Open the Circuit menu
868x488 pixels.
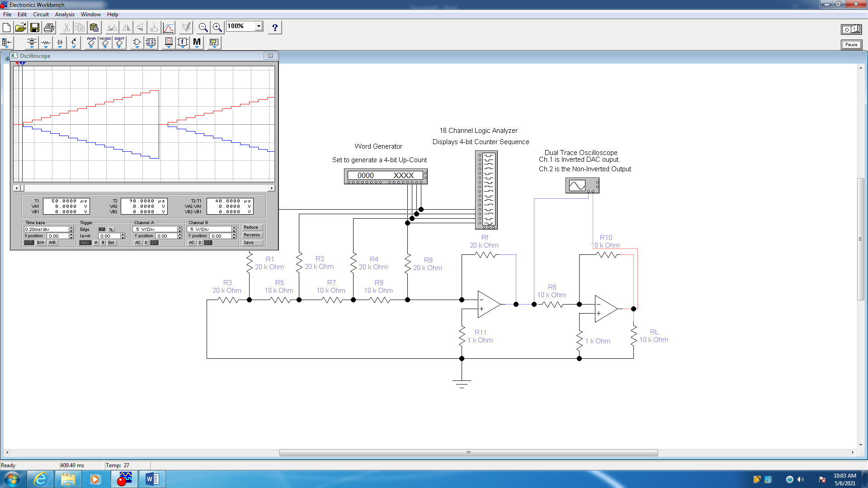click(41, 14)
